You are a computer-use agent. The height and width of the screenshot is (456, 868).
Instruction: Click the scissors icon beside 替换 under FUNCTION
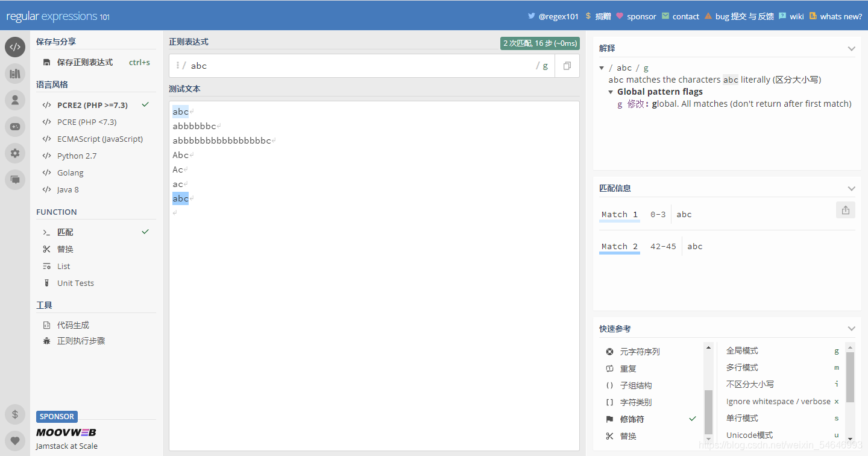point(47,249)
